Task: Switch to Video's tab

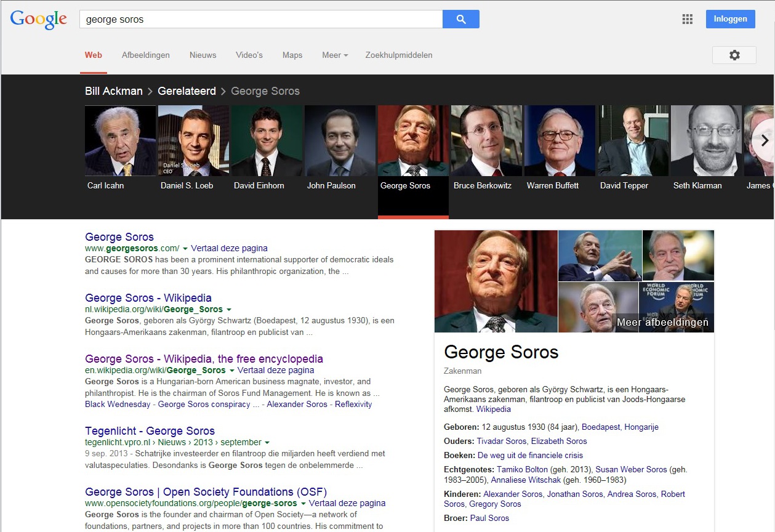Action: click(249, 55)
